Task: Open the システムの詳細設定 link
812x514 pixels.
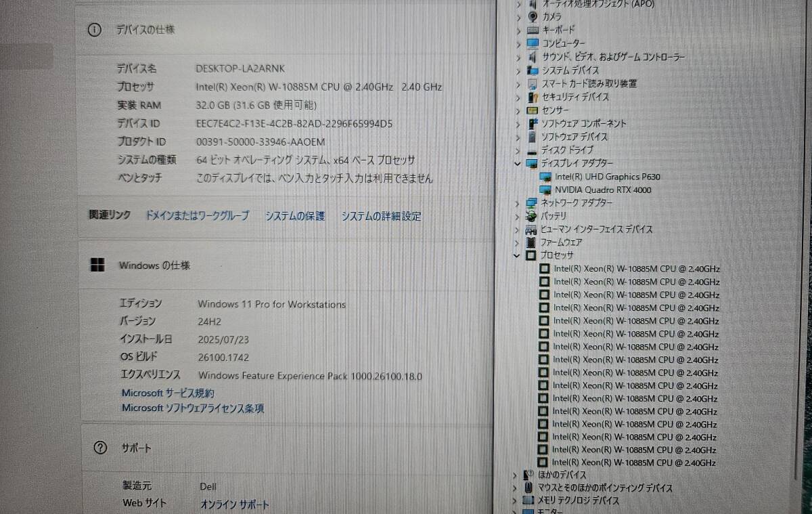Action: [x=381, y=217]
